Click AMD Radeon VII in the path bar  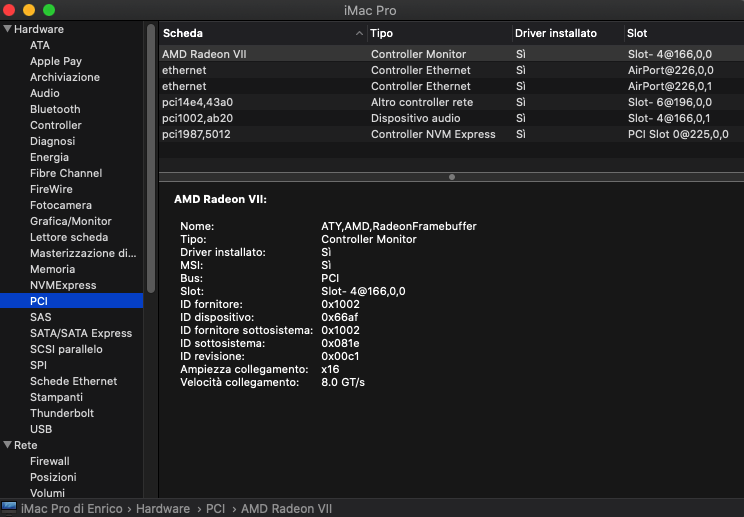287,508
